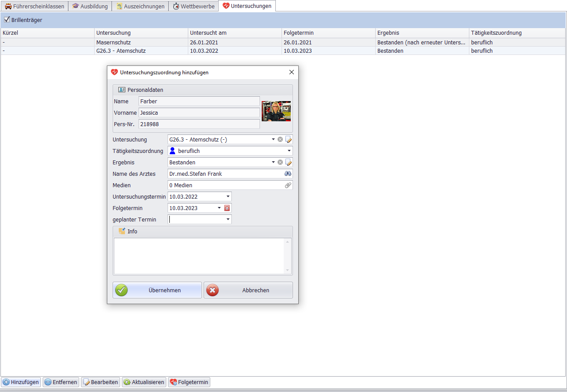Attach media using the paperclip icon
The image size is (567, 392).
coord(288,185)
